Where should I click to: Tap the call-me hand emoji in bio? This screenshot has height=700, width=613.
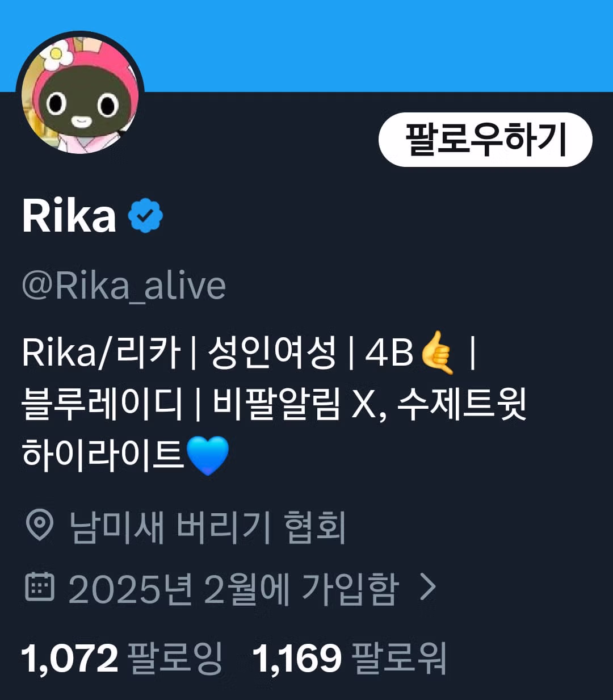click(x=438, y=353)
